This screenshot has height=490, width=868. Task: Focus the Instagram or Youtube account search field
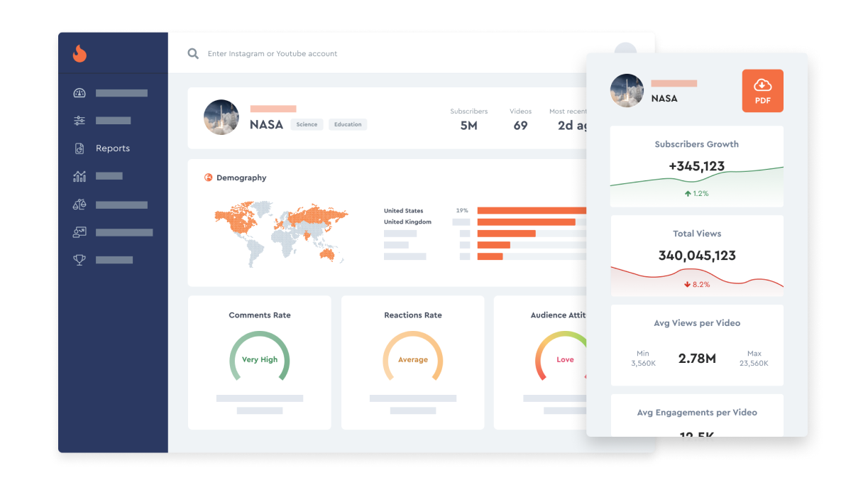coord(273,53)
